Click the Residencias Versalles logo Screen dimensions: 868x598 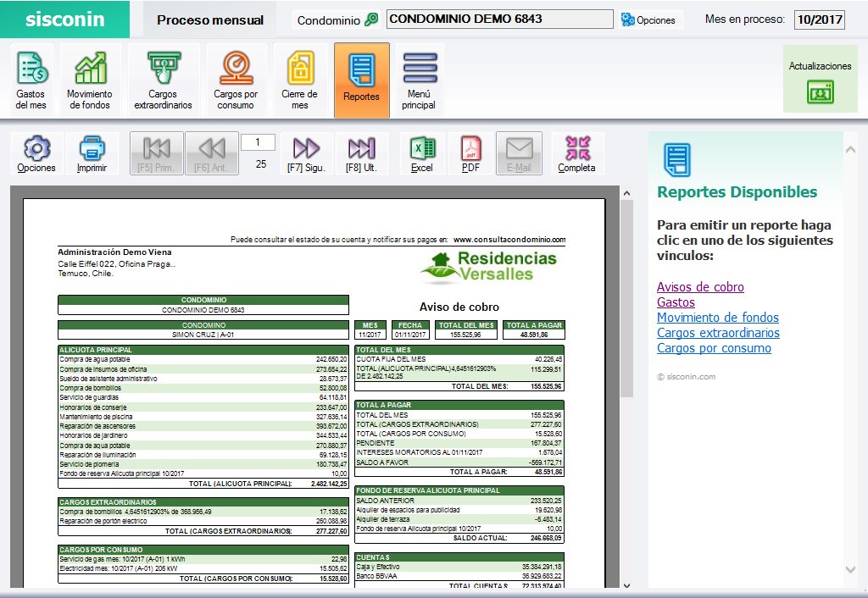(x=488, y=267)
